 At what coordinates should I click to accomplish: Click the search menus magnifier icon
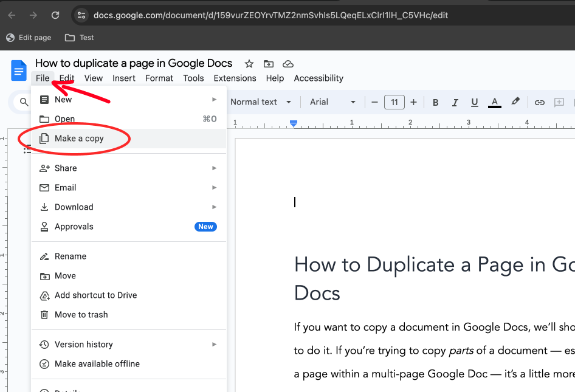click(24, 102)
